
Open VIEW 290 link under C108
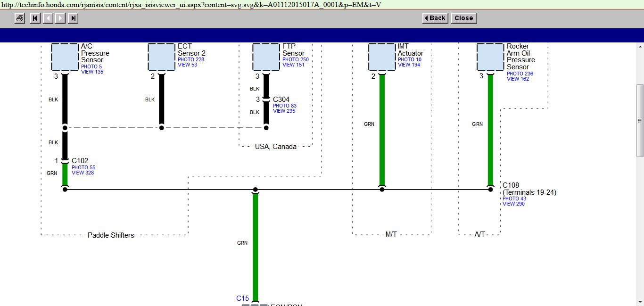[513, 204]
